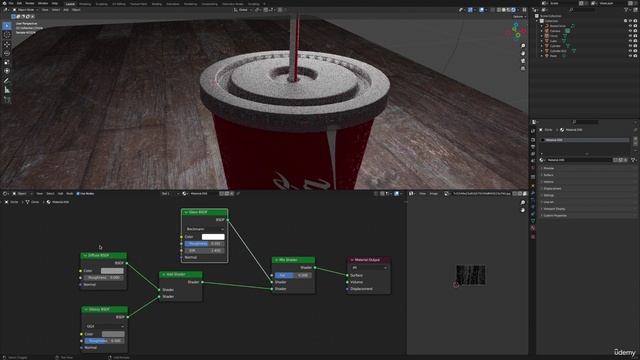
Task: Select the Measure tool
Action: coord(7,90)
